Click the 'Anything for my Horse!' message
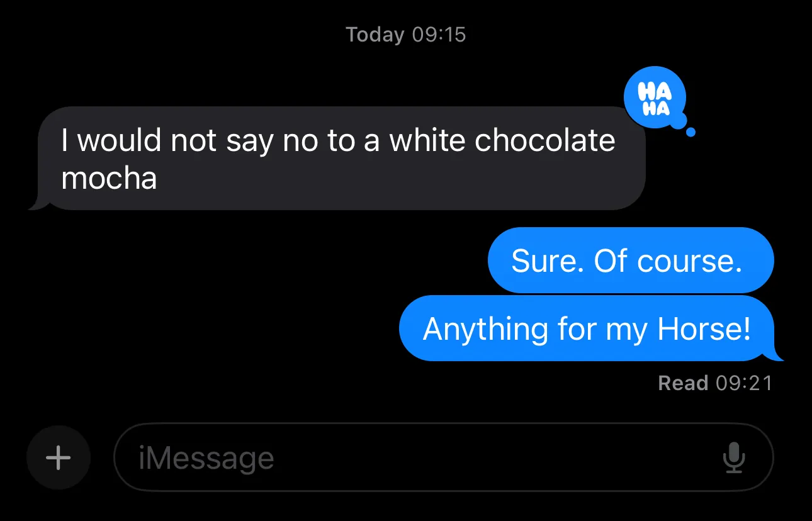 click(x=589, y=328)
